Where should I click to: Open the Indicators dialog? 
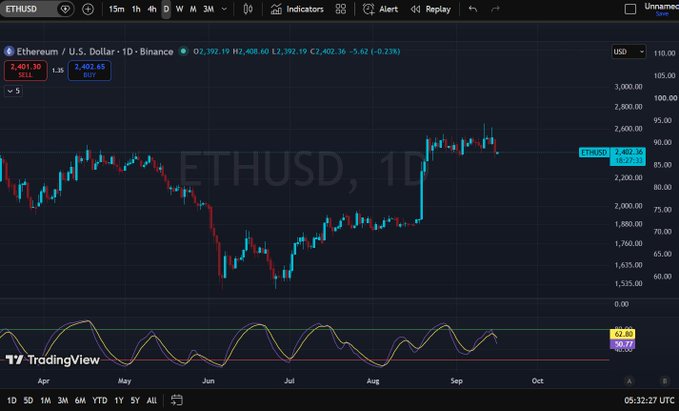pos(297,9)
